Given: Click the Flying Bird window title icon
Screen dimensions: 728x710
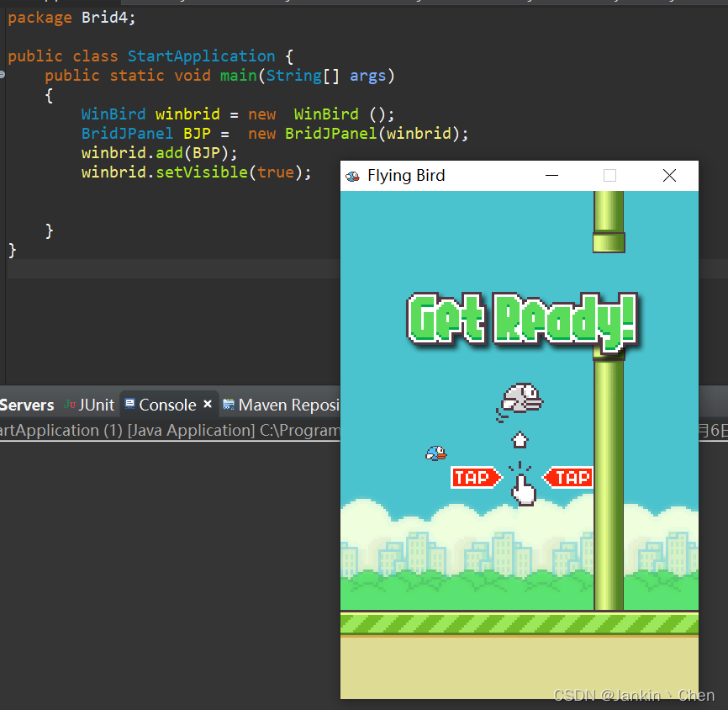Looking at the screenshot, I should [x=353, y=176].
